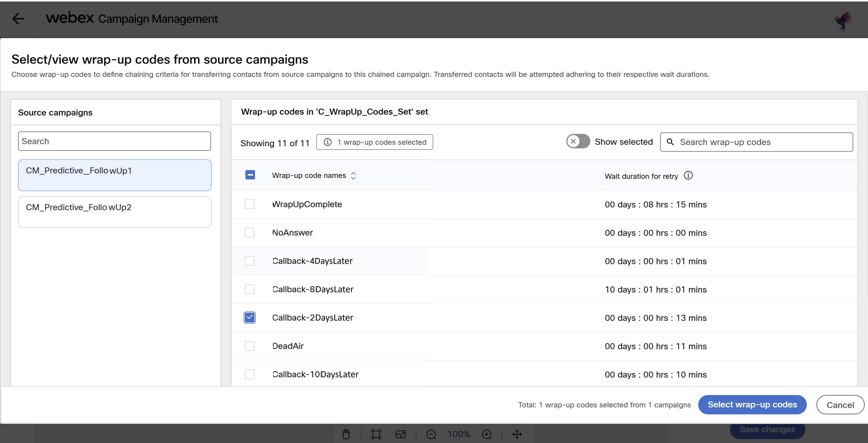The image size is (868, 443).
Task: Select CM_Predictive_FollowUp2 source campaign
Action: (x=115, y=212)
